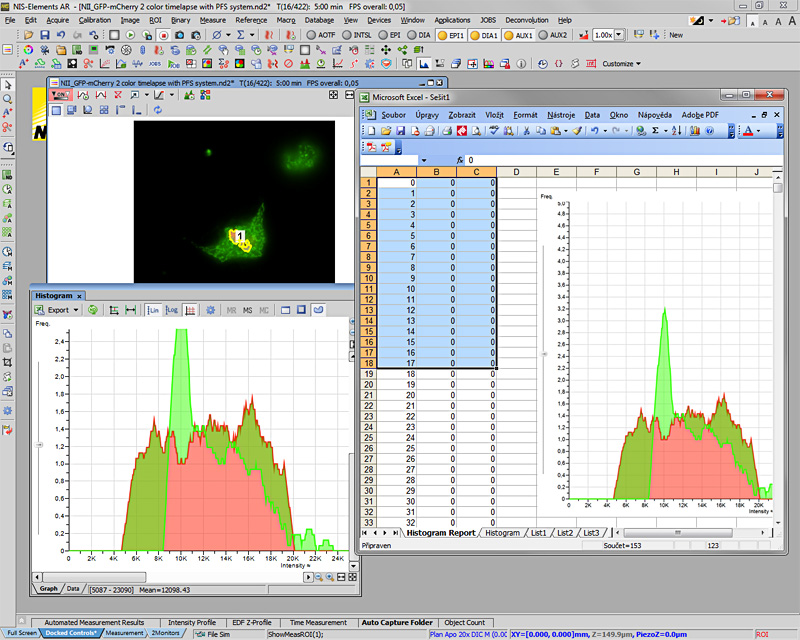The width and height of the screenshot is (800, 640).
Task: Toggle the AUX1 shutter button
Action: coord(518,35)
